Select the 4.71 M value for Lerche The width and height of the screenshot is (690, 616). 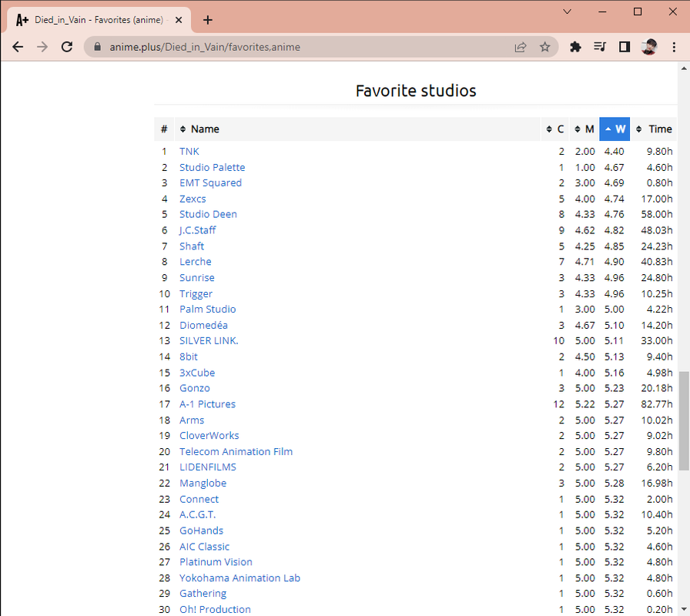click(584, 262)
